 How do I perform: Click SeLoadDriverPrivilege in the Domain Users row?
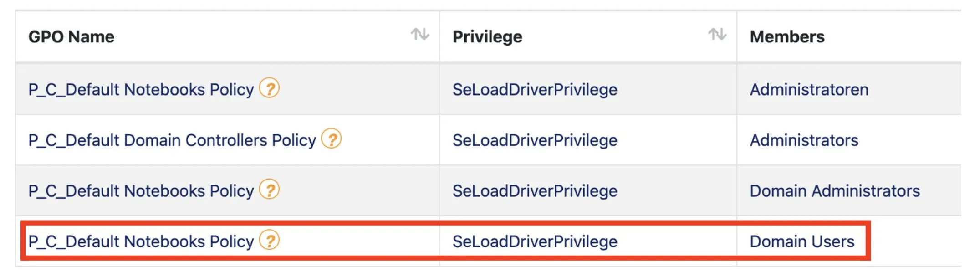point(535,241)
